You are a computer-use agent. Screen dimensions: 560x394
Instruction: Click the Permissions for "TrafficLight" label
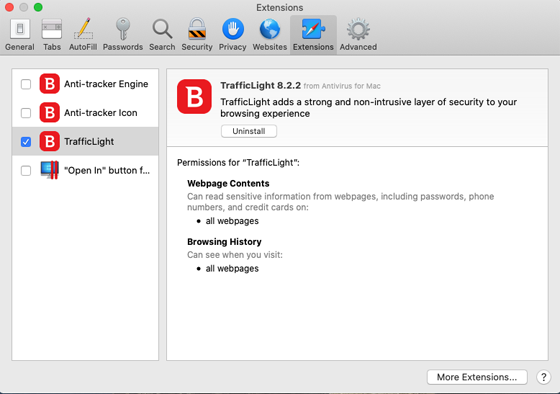tap(238, 163)
